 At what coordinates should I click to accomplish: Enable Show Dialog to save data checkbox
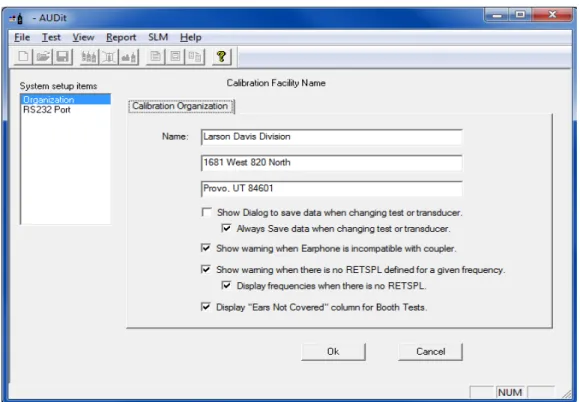tap(206, 212)
